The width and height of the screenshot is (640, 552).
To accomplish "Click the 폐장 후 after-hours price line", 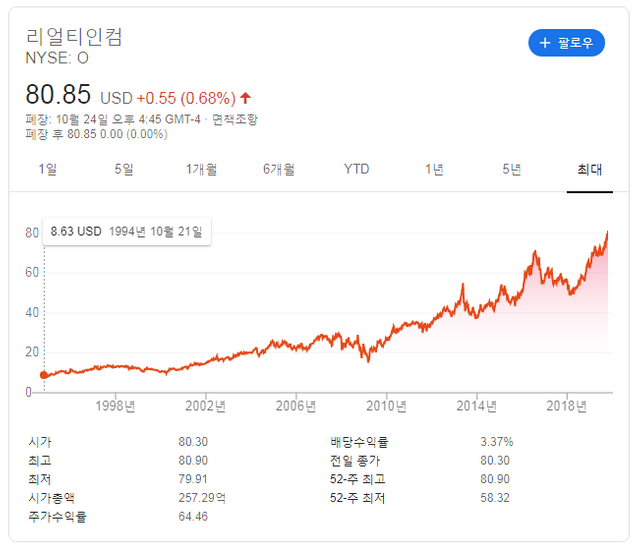I will point(97,134).
